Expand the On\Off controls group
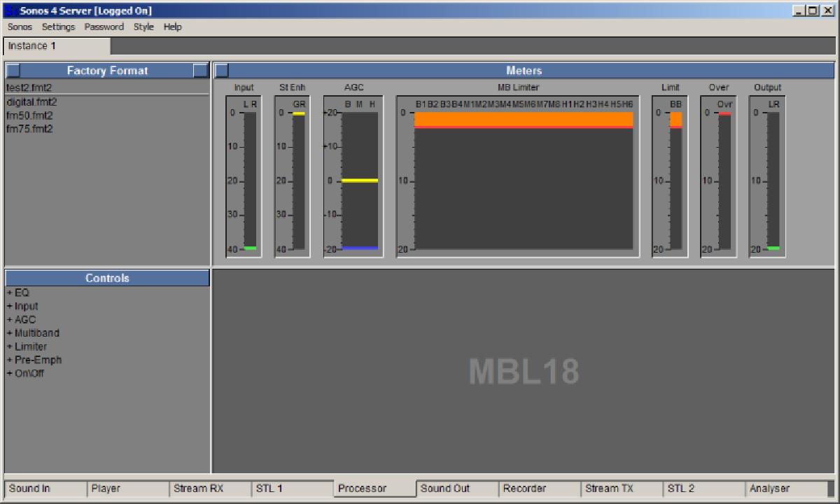This screenshot has height=504, width=840. tap(10, 373)
